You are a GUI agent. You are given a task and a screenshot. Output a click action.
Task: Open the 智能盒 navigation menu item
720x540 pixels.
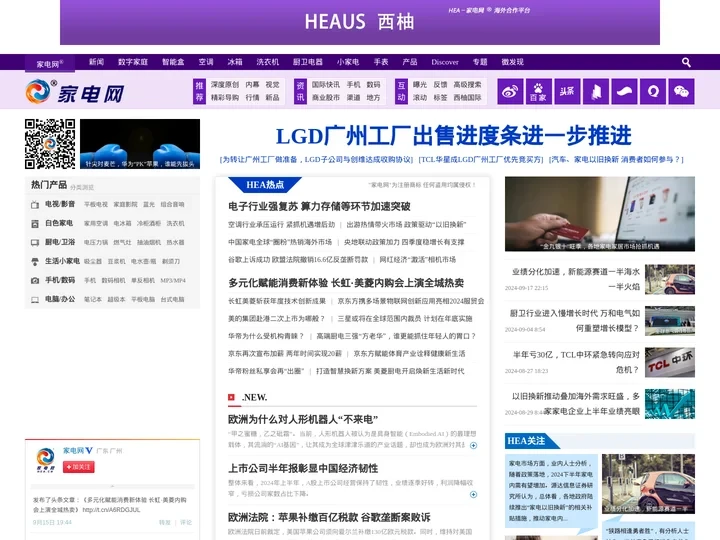coord(173,62)
